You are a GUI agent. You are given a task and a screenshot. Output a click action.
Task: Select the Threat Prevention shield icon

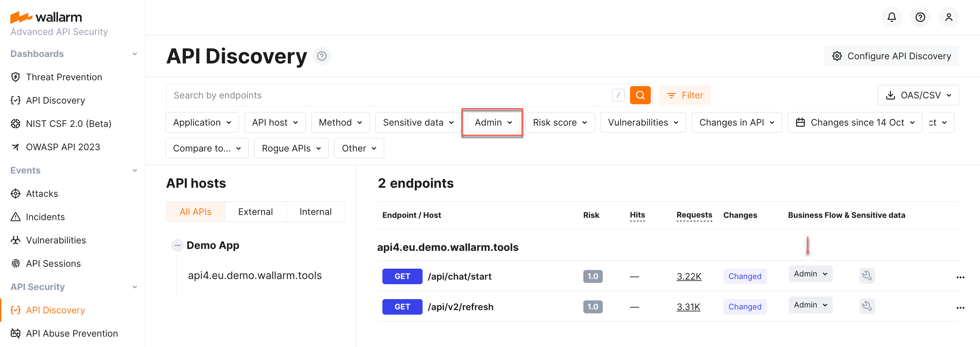coord(15,77)
